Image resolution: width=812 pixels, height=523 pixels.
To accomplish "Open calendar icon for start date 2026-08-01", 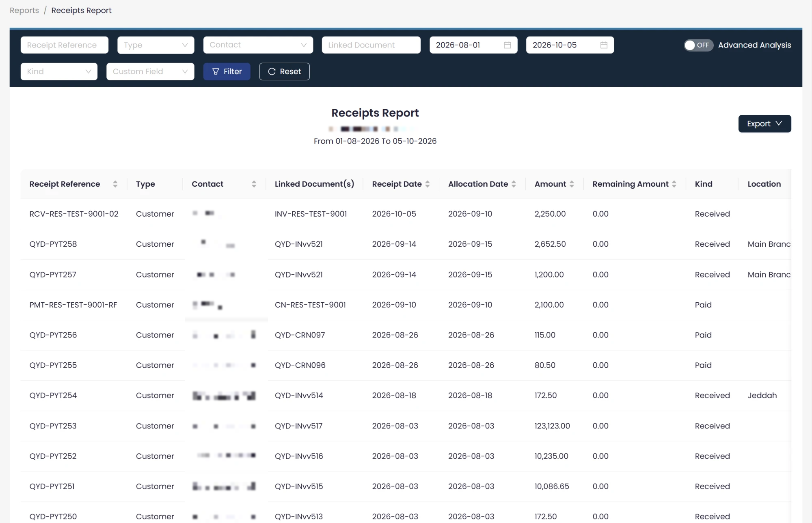I will (x=507, y=45).
